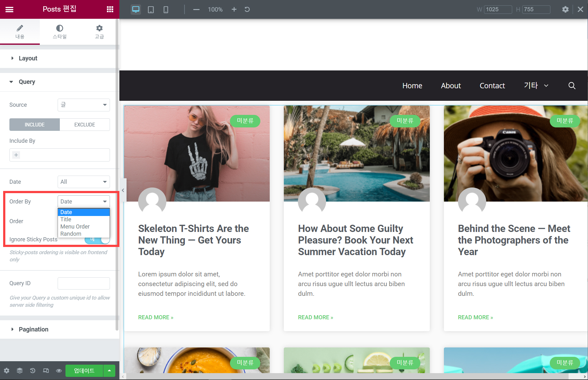Open the widgets grid icon
Viewport: 588px width, 380px height.
tap(110, 9)
